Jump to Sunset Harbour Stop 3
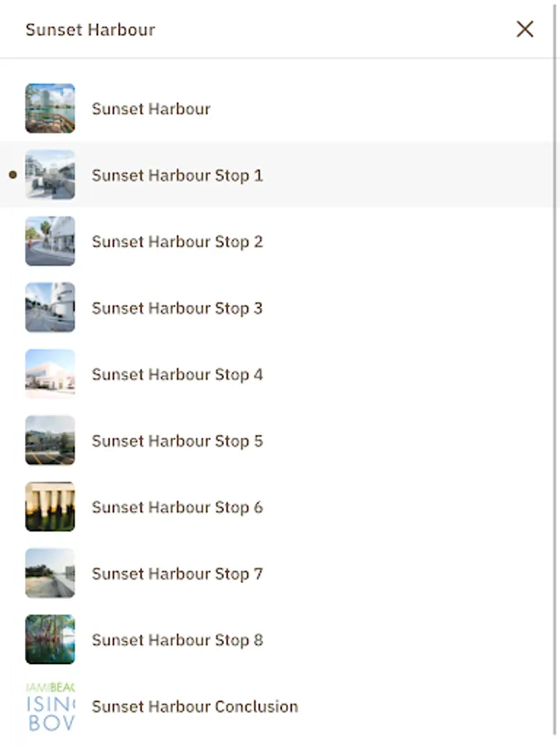Screen dimensions: 560x747 (177, 308)
